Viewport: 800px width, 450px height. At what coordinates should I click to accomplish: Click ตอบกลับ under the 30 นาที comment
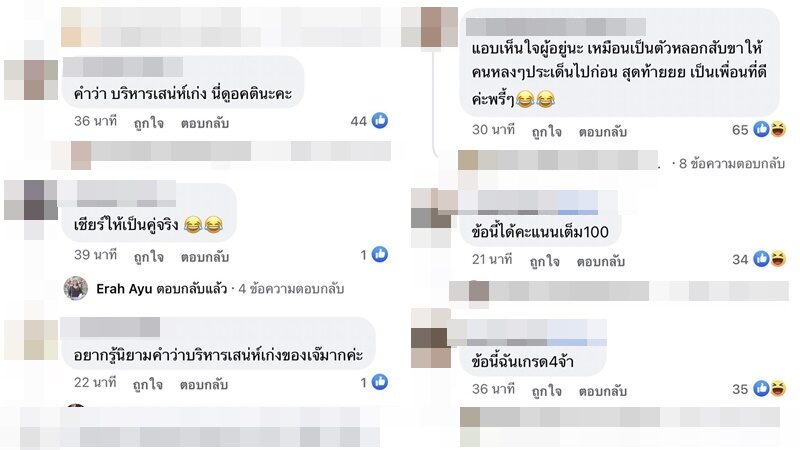point(603,132)
